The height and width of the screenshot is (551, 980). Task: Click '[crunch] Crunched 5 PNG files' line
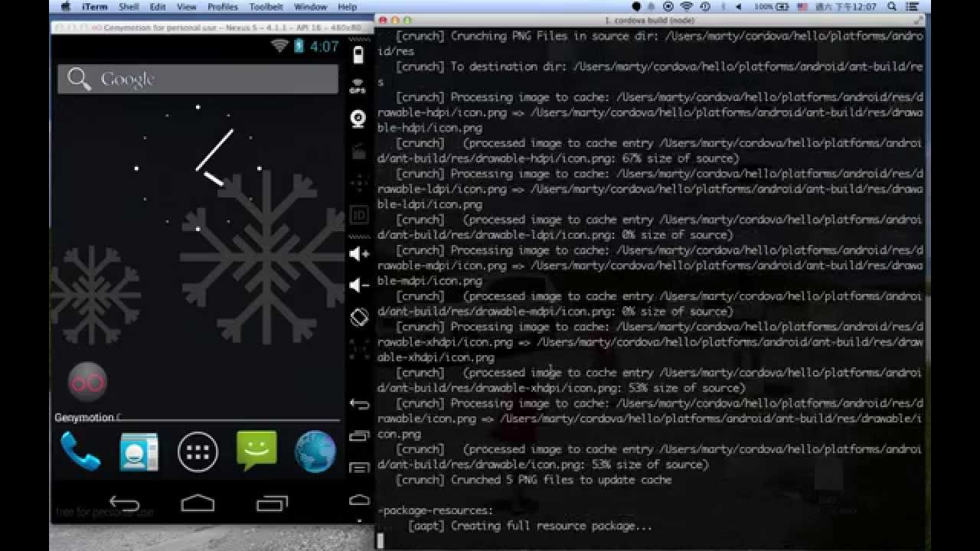click(533, 480)
